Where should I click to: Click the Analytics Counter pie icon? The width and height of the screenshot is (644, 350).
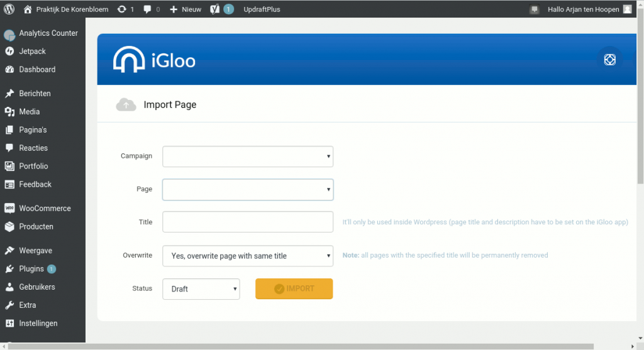pos(9,34)
